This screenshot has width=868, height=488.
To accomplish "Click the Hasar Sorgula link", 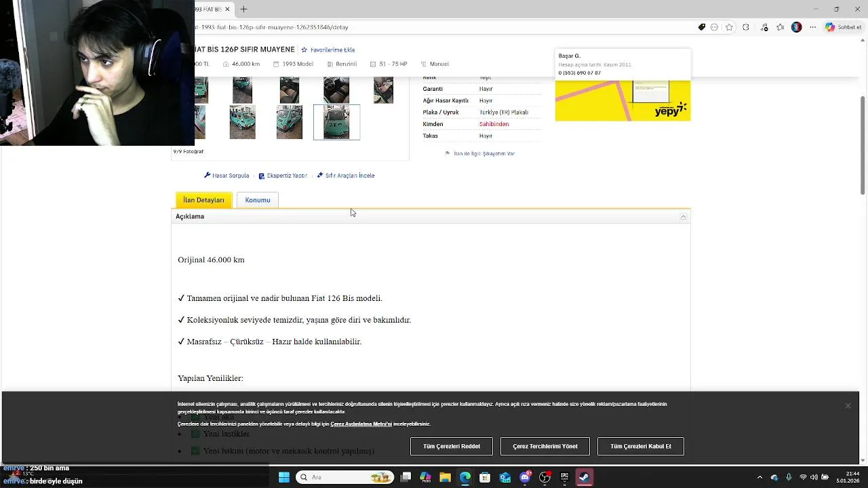I will [x=226, y=176].
